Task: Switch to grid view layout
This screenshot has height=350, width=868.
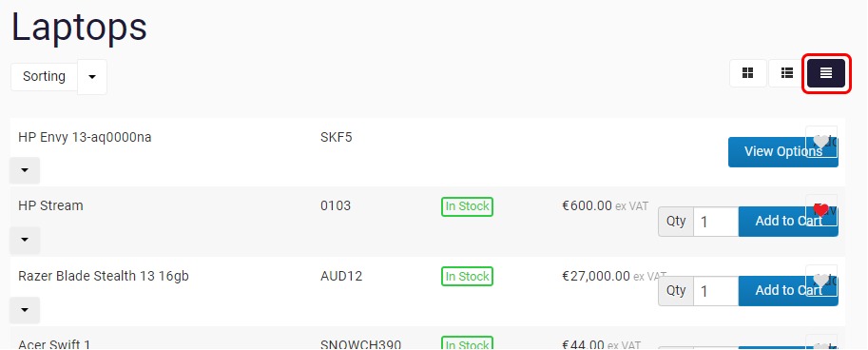Action: tap(748, 73)
